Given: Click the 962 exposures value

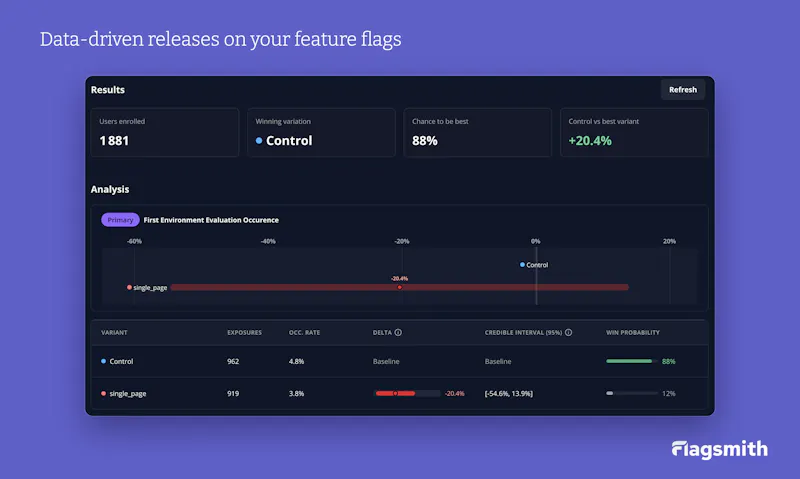Looking at the screenshot, I should (233, 361).
